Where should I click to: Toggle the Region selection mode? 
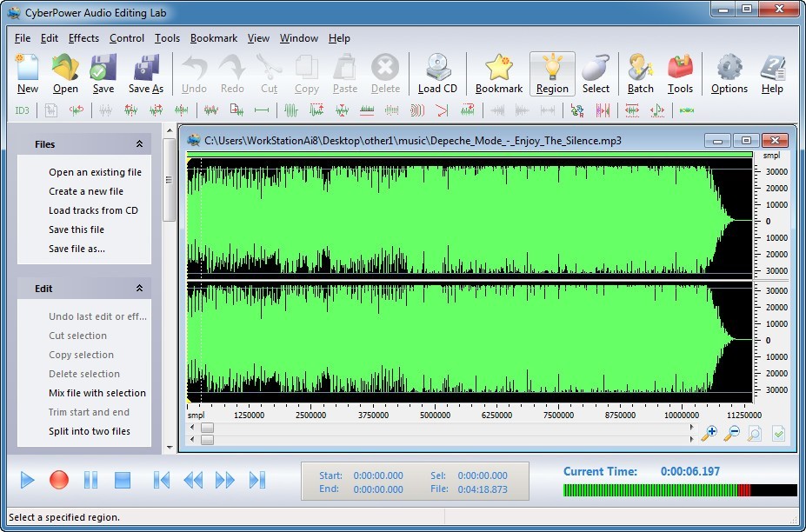(551, 73)
